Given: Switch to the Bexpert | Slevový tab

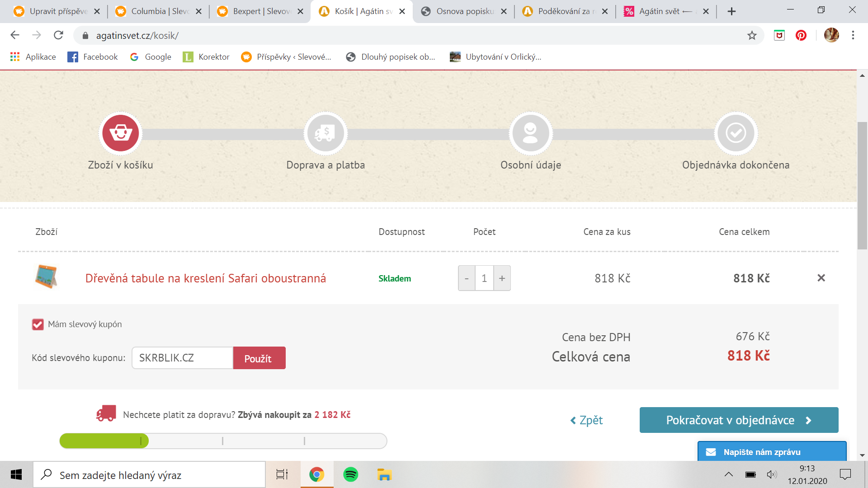Looking at the screenshot, I should point(260,11).
